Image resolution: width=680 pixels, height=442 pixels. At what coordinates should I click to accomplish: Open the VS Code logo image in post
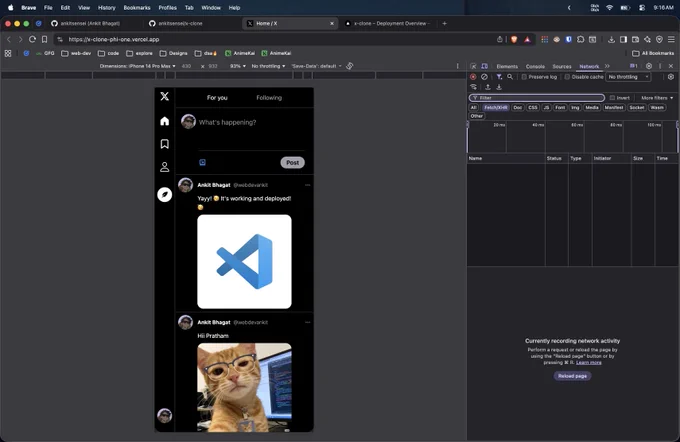coord(244,262)
